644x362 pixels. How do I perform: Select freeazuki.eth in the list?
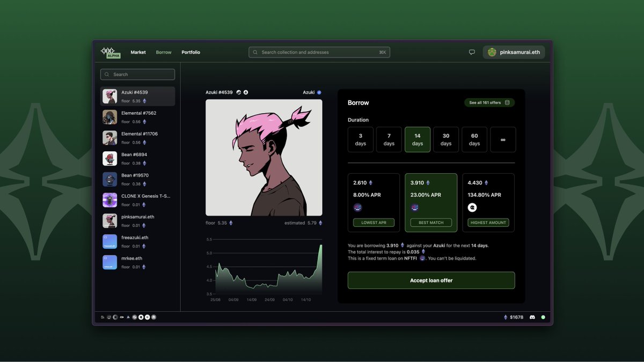(x=138, y=241)
